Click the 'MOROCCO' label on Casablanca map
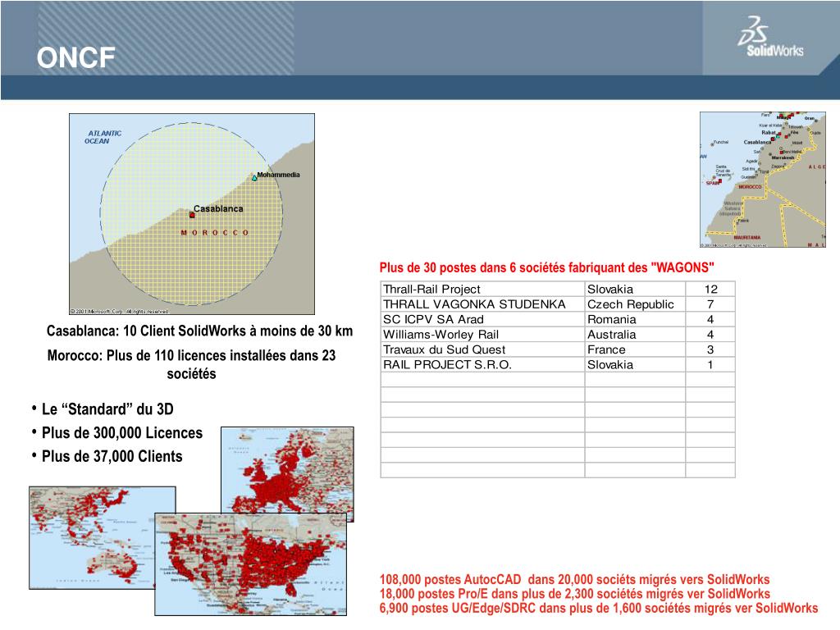Viewport: 840px width, 630px height. point(215,232)
